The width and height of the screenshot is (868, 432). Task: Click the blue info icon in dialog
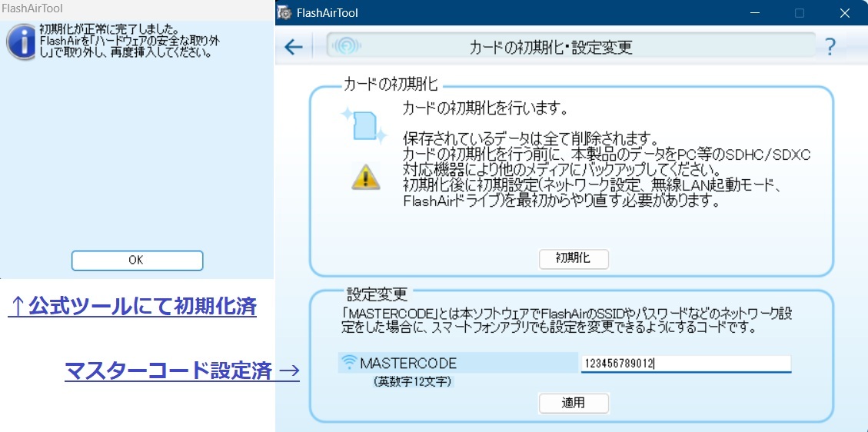(x=21, y=42)
